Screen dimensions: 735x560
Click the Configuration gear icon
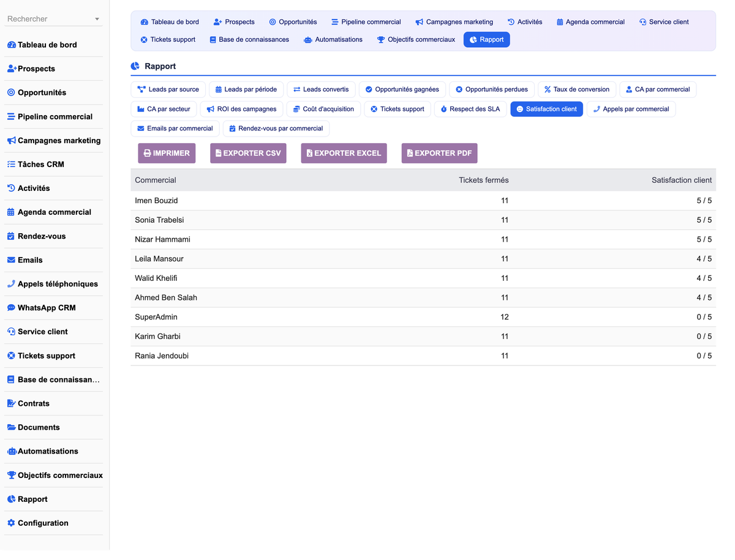pyautogui.click(x=11, y=523)
